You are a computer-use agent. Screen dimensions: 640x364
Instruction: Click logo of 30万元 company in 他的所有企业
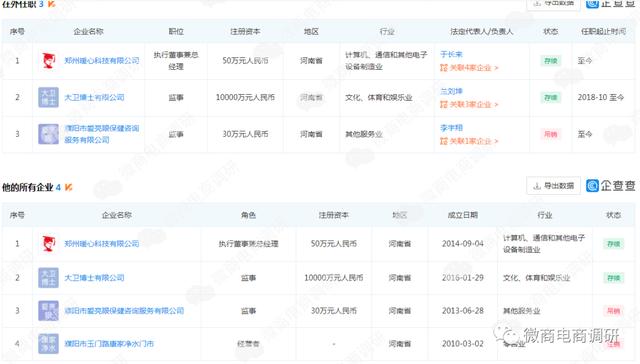(x=48, y=311)
